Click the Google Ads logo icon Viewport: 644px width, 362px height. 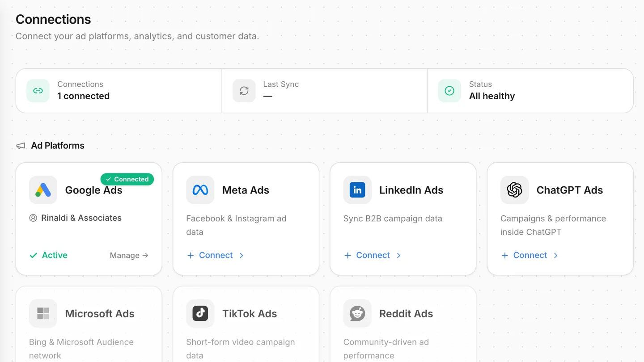click(x=43, y=190)
